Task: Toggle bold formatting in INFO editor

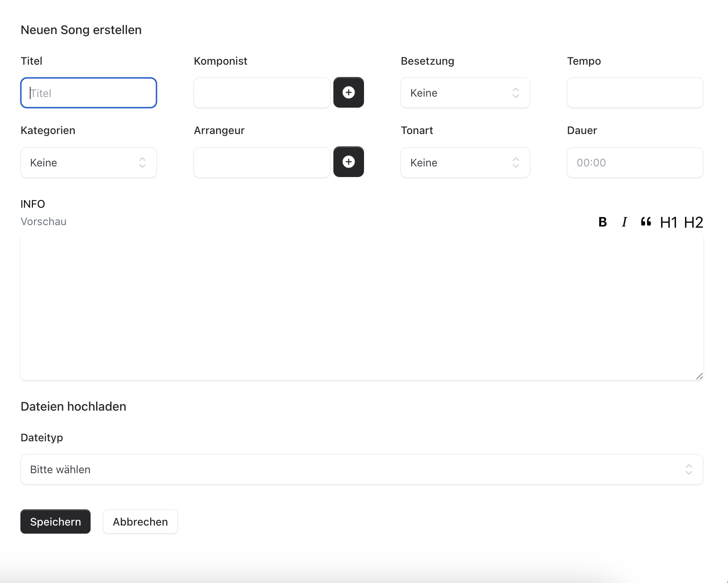Action: pyautogui.click(x=602, y=222)
